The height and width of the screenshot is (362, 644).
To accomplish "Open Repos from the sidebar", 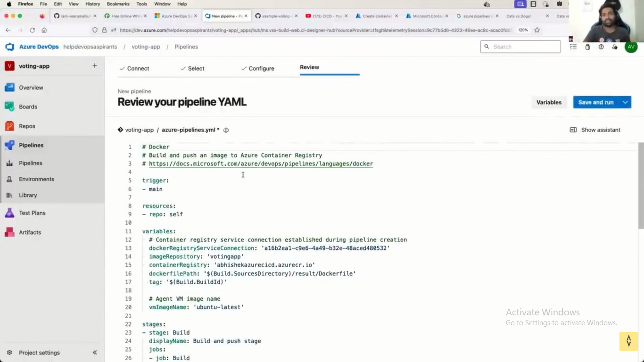I will pyautogui.click(x=26, y=126).
